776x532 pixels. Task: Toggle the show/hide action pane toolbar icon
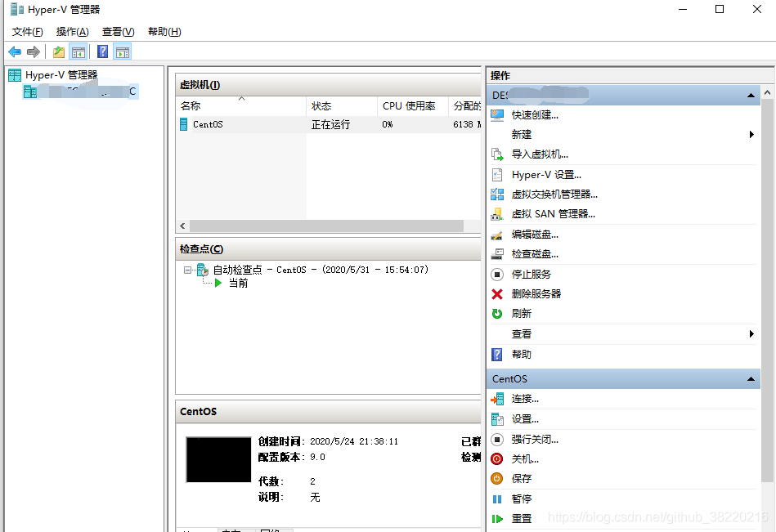point(123,51)
